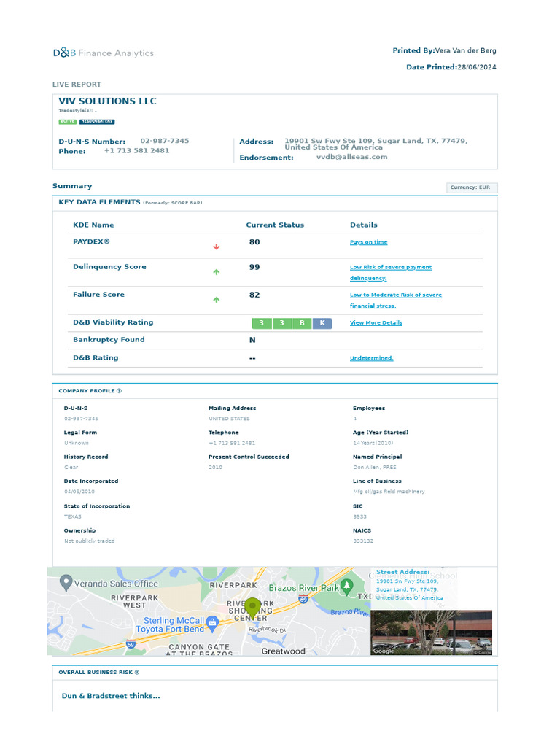Click the blue K viability rating box
This screenshot has height=747, width=560.
(322, 323)
